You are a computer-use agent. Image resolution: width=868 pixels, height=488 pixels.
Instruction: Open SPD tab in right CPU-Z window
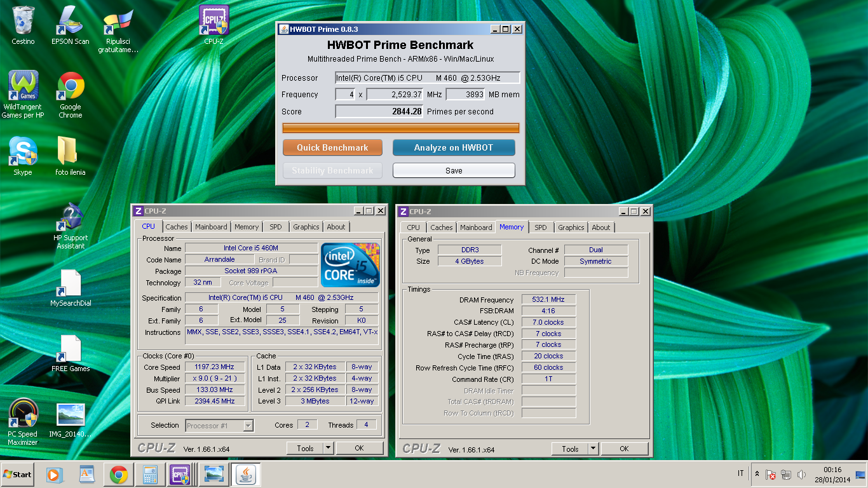[541, 227]
